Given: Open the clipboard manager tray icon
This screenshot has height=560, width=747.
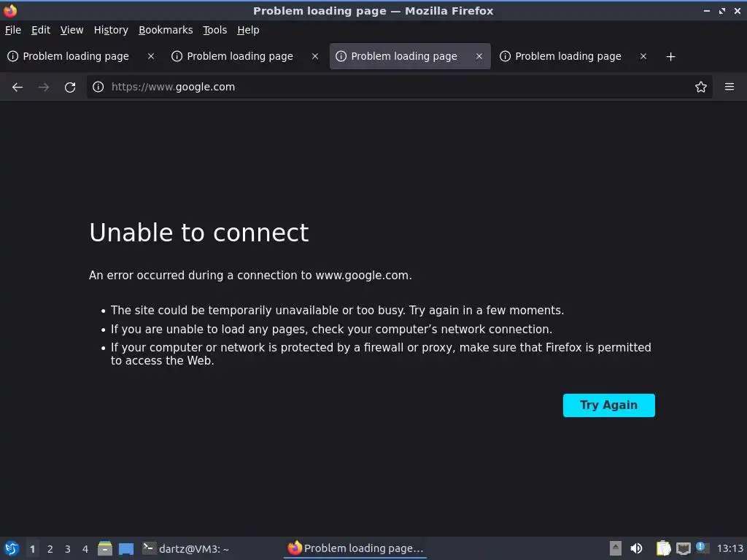Looking at the screenshot, I should pos(663,548).
